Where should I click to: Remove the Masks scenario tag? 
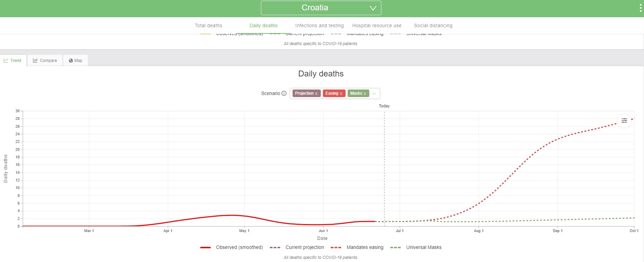(365, 94)
